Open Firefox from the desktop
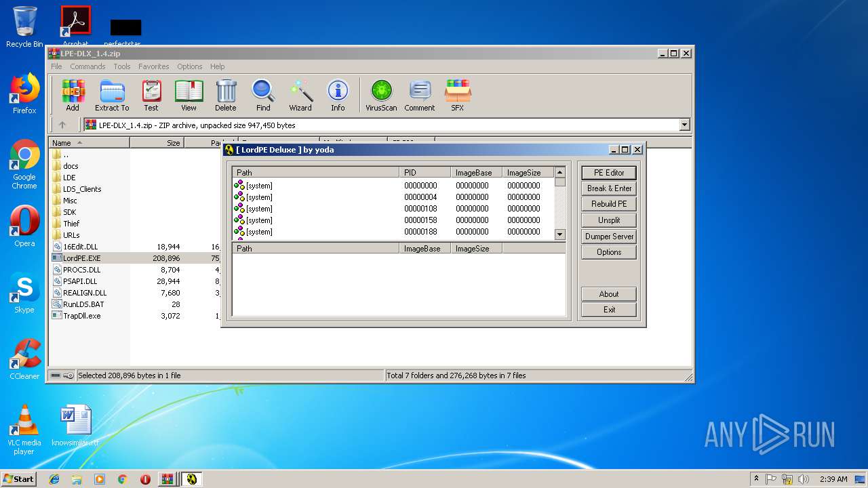868x488 pixels. point(24,94)
